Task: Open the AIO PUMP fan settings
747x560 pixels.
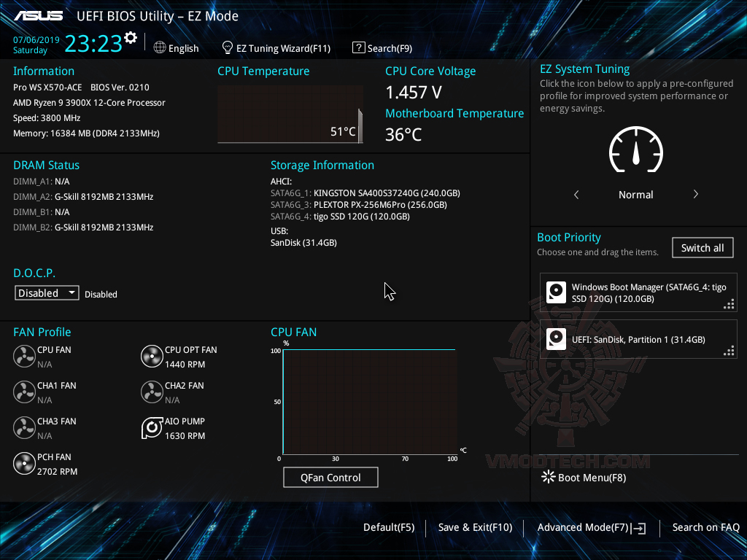Action: 152,428
